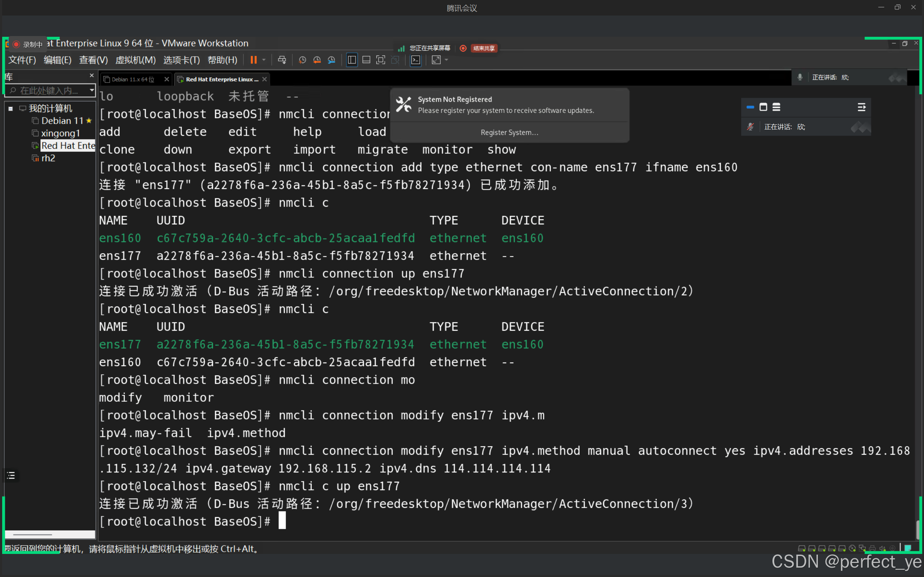Click send Ctrl+Alt+Del toolbar icon
The width and height of the screenshot is (924, 577).
[282, 60]
